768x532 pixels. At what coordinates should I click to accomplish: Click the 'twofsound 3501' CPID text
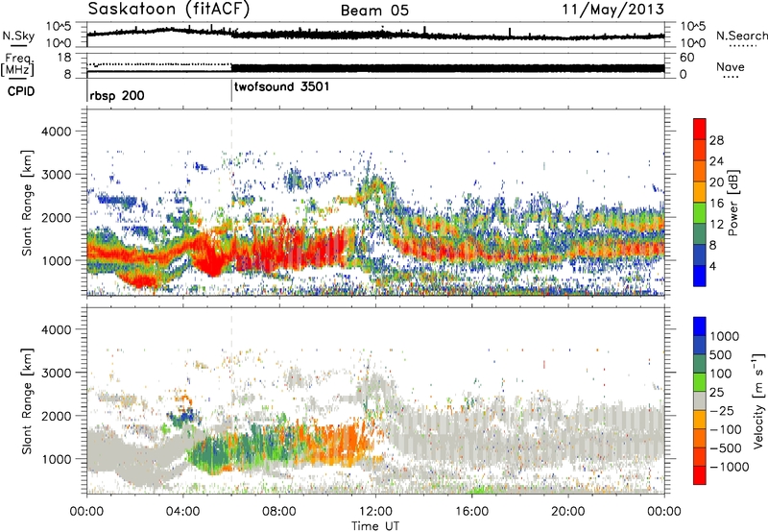click(281, 86)
